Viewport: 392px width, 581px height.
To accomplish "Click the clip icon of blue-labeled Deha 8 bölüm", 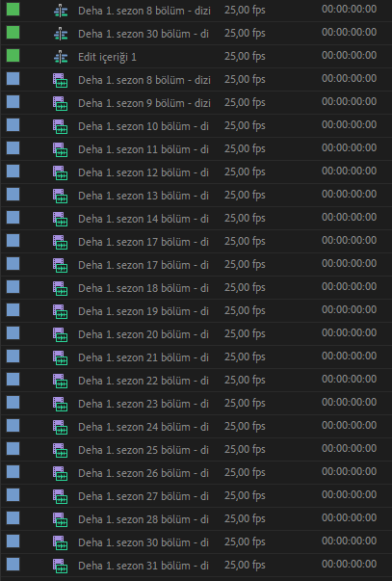I will (x=60, y=80).
